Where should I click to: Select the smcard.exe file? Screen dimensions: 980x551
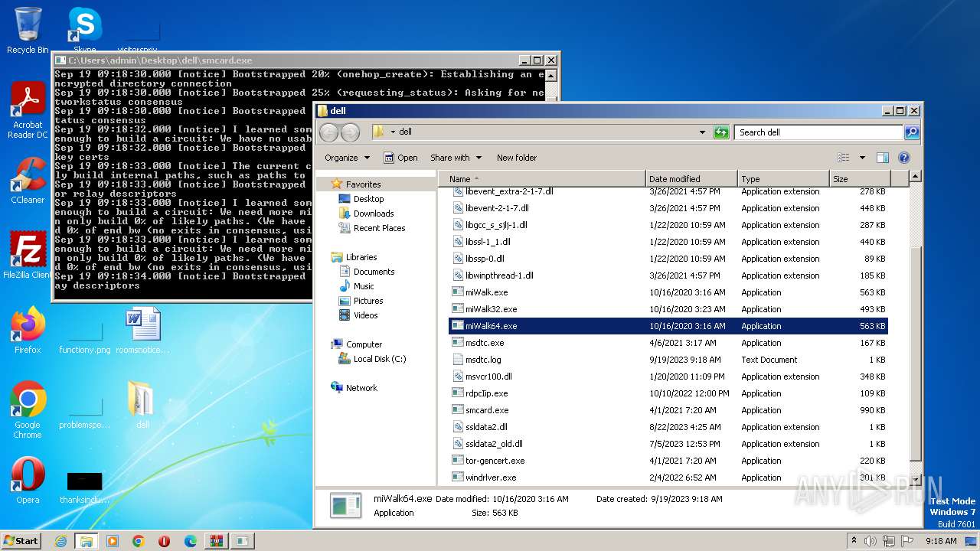tap(487, 410)
